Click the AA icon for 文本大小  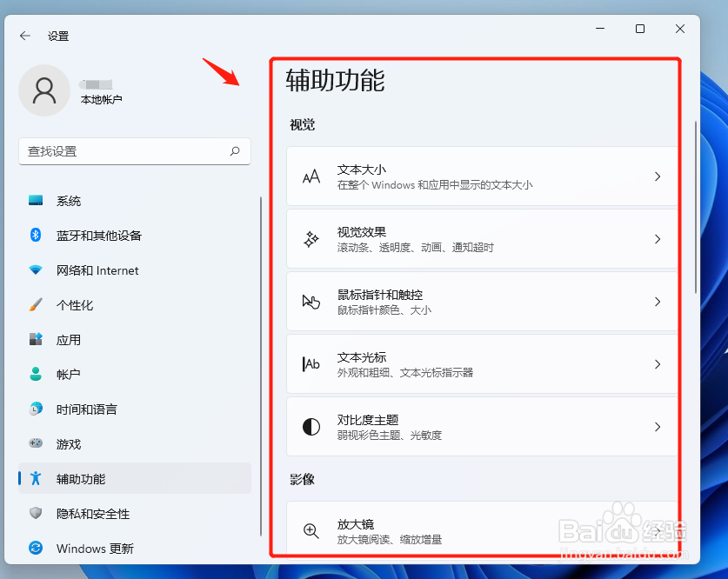[x=311, y=176]
